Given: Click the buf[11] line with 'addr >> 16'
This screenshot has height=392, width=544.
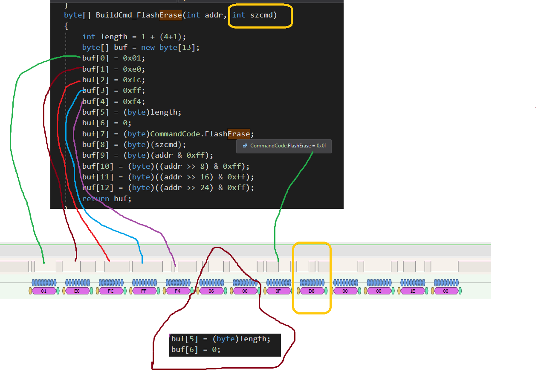Looking at the screenshot, I should point(168,177).
